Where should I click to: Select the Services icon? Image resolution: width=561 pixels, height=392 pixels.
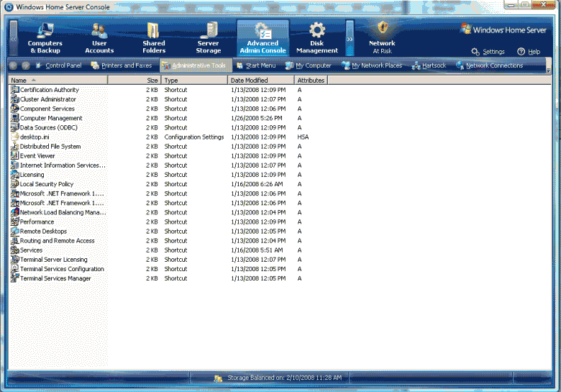pyautogui.click(x=14, y=250)
